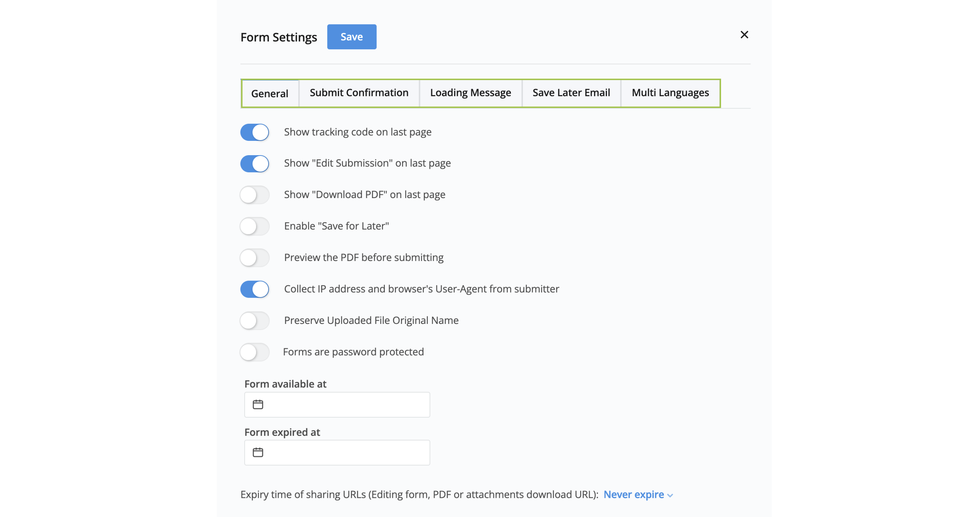980x517 pixels.
Task: Toggle Preview the PDF before submitting
Action: 254,258
